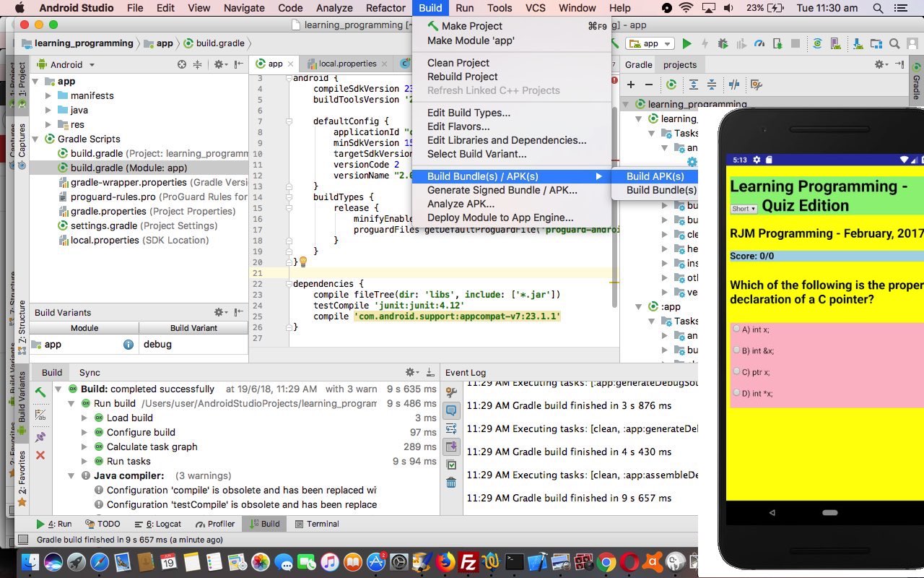Toggle Gradle offline mode icon
Screen dimensions: 924x578
(x=734, y=85)
